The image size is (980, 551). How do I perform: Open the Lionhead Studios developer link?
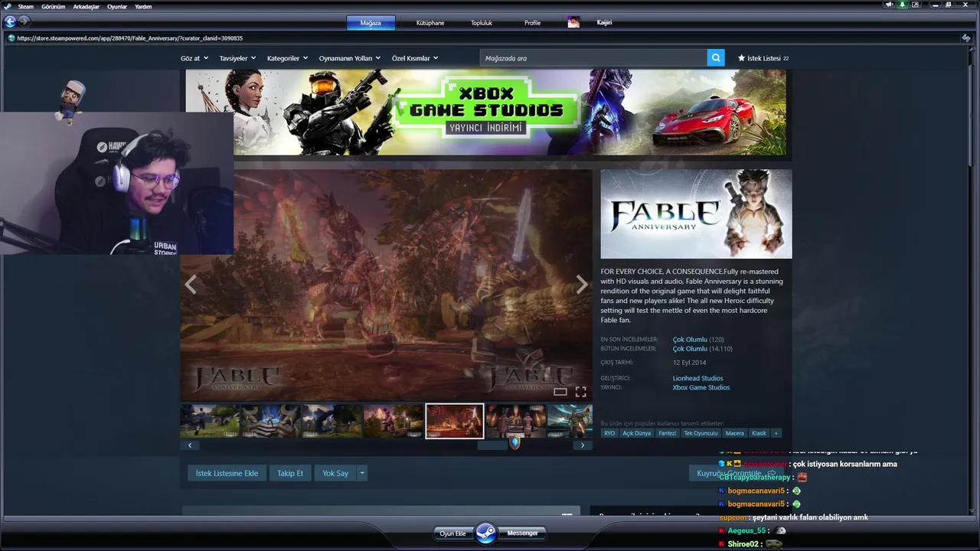pyautogui.click(x=697, y=378)
